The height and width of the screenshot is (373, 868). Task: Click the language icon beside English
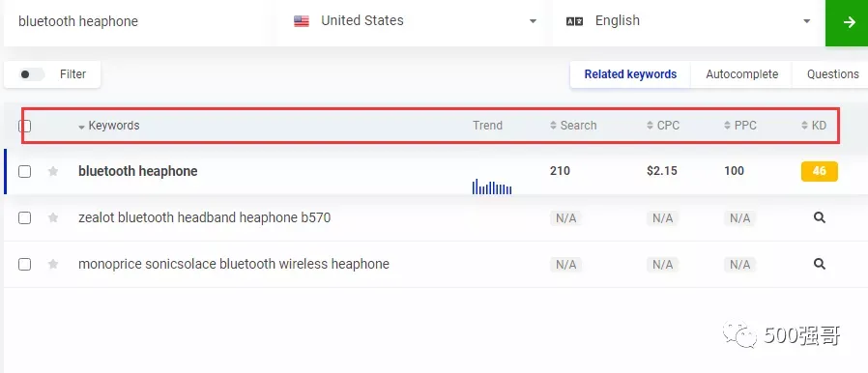coord(574,21)
